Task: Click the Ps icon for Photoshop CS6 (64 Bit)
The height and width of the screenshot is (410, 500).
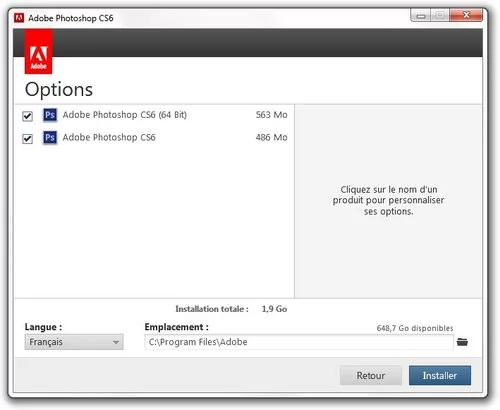Action: [x=50, y=115]
